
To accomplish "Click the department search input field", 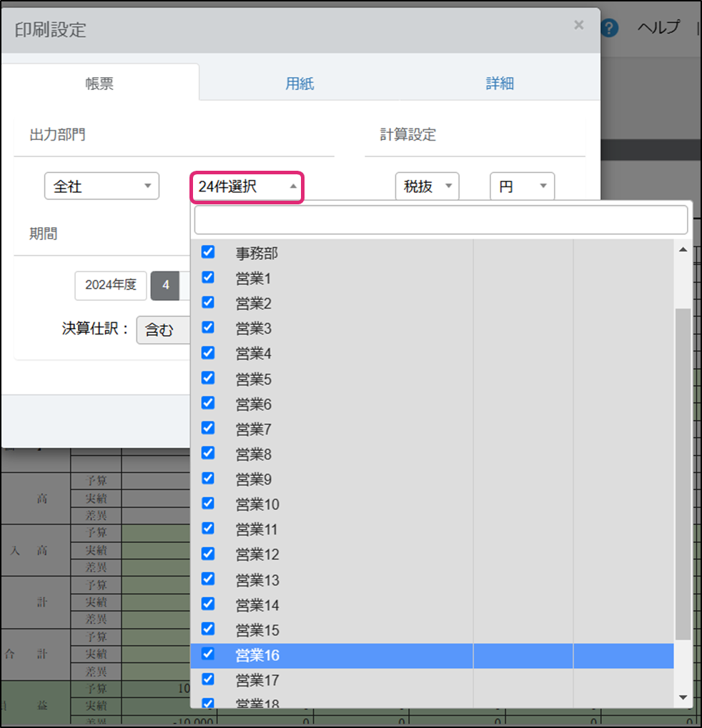I will (440, 220).
